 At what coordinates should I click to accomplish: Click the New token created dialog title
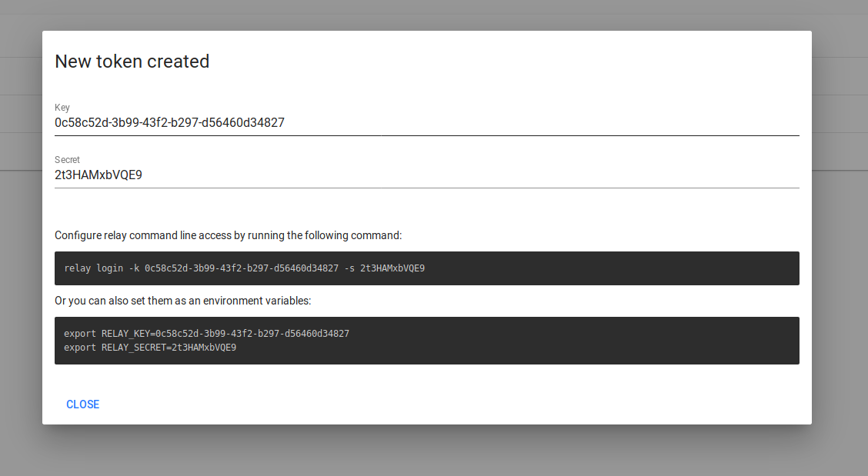pyautogui.click(x=132, y=62)
